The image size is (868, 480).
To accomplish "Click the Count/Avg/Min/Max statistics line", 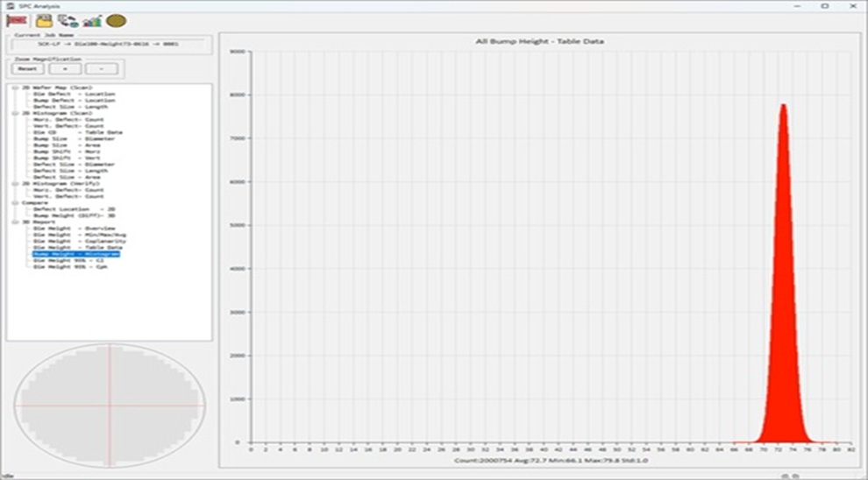I will click(x=551, y=460).
